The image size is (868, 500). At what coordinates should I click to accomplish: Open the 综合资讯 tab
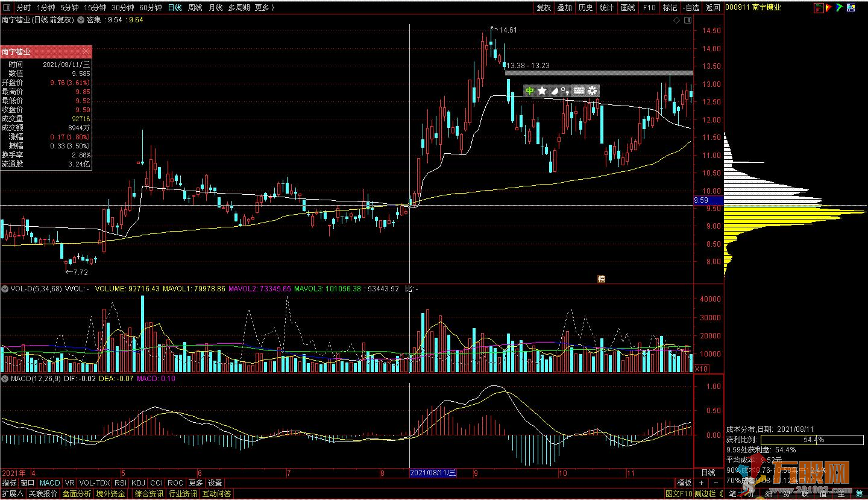(x=149, y=494)
